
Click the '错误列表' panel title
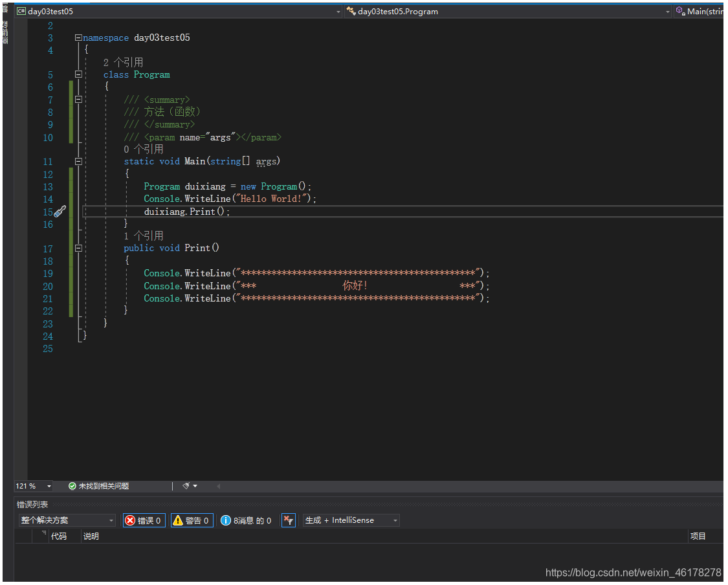[x=32, y=506]
